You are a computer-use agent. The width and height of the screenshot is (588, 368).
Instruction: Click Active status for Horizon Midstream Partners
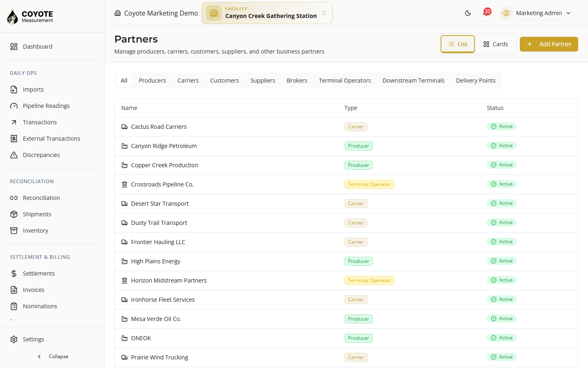(x=501, y=280)
